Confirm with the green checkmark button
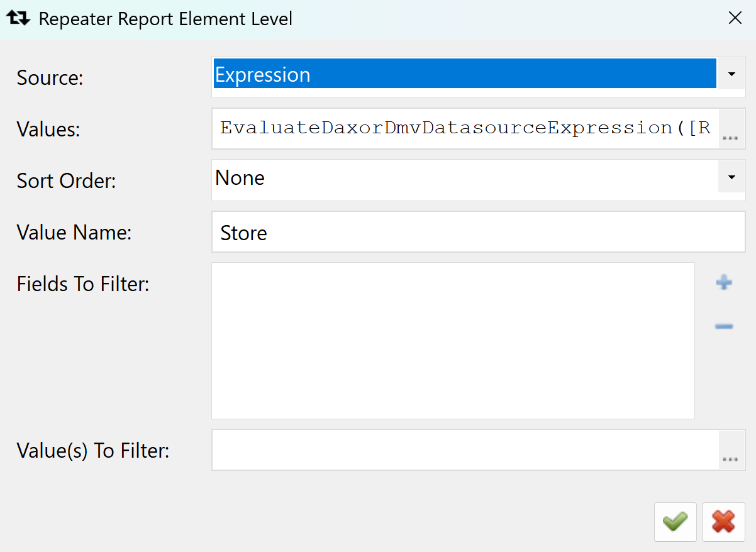Image resolution: width=756 pixels, height=552 pixels. click(x=675, y=522)
